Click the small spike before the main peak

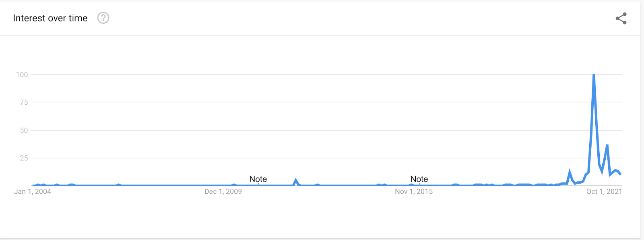click(569, 172)
